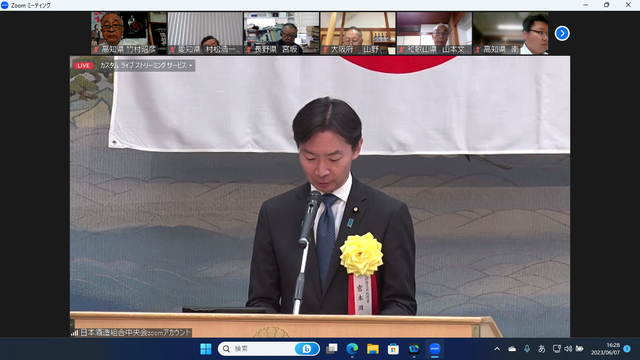640x360 pixels.
Task: Switch the Japanese IME input mode
Action: pos(542,349)
